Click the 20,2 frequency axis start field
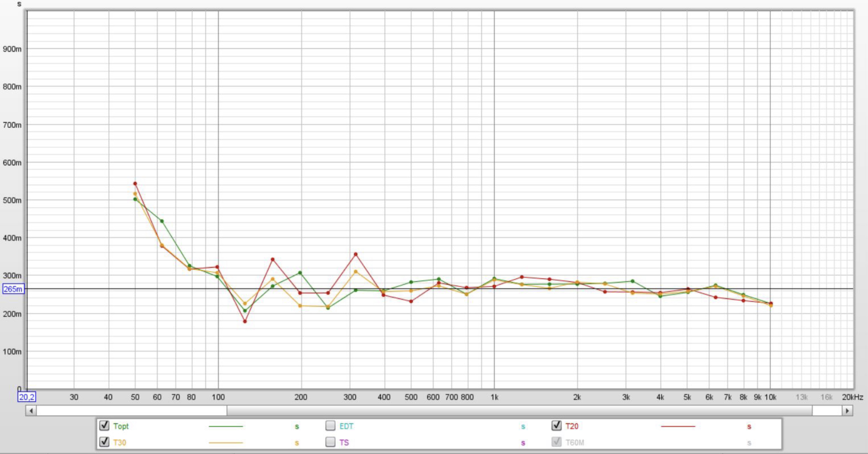 [26, 397]
